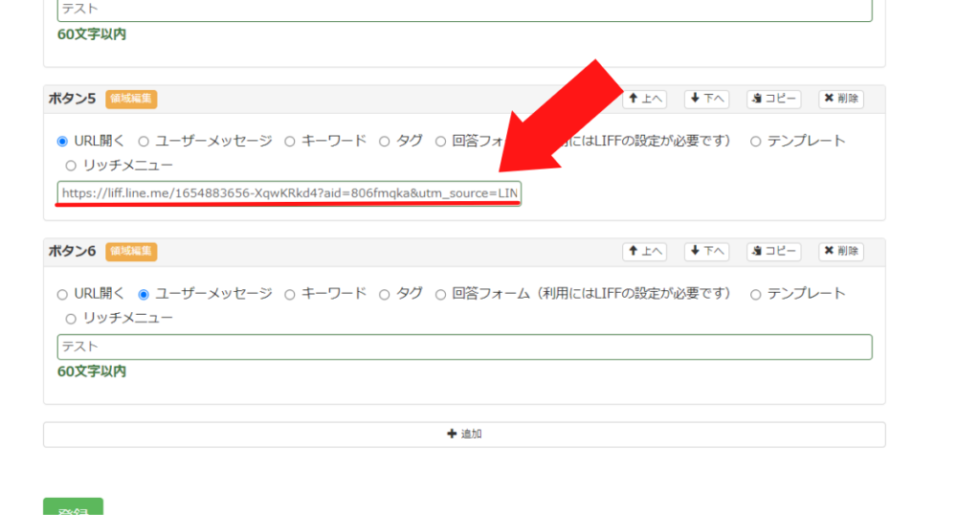This screenshot has height=515, width=980.
Task: Focus the liff.line.me URL field in ボタン5
Action: point(289,193)
